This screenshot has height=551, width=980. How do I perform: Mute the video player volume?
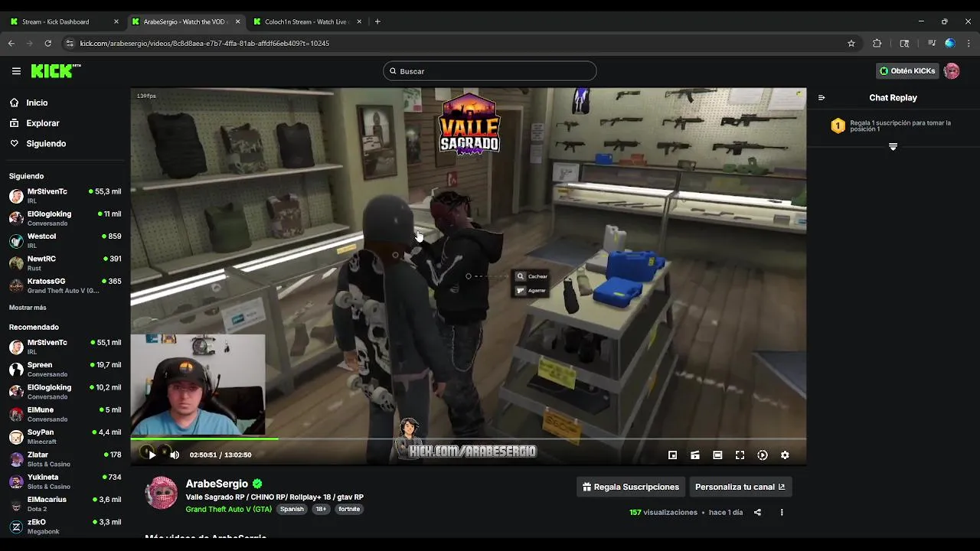(x=175, y=455)
